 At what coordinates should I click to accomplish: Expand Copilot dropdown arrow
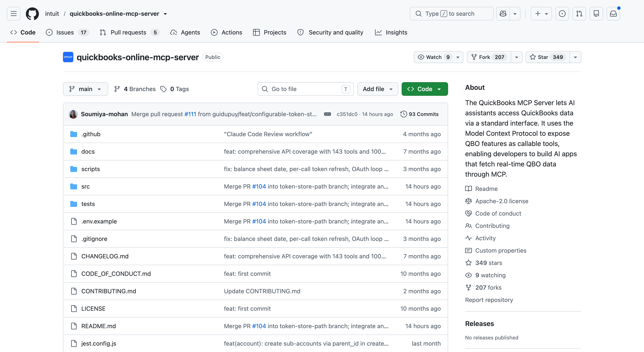[x=515, y=13]
